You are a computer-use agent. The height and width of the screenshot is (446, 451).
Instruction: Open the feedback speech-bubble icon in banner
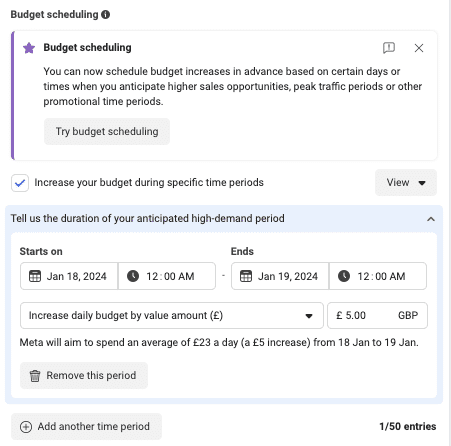click(x=389, y=48)
